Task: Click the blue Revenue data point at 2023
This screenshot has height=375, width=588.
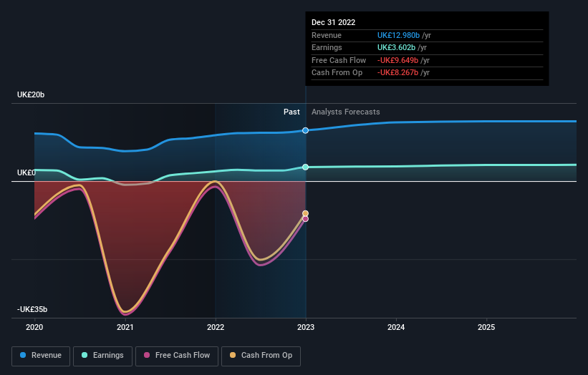Action: point(305,130)
